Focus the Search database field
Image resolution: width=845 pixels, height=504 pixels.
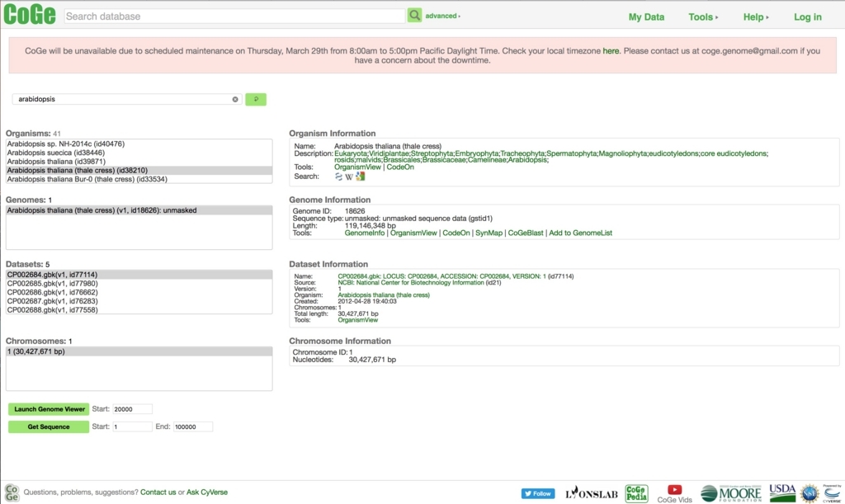point(234,16)
